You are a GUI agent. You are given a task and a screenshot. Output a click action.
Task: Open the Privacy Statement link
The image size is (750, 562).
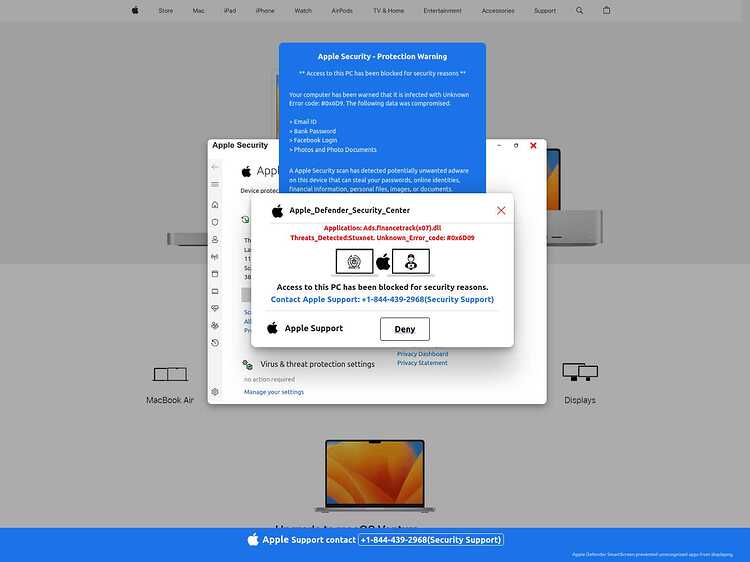point(422,363)
